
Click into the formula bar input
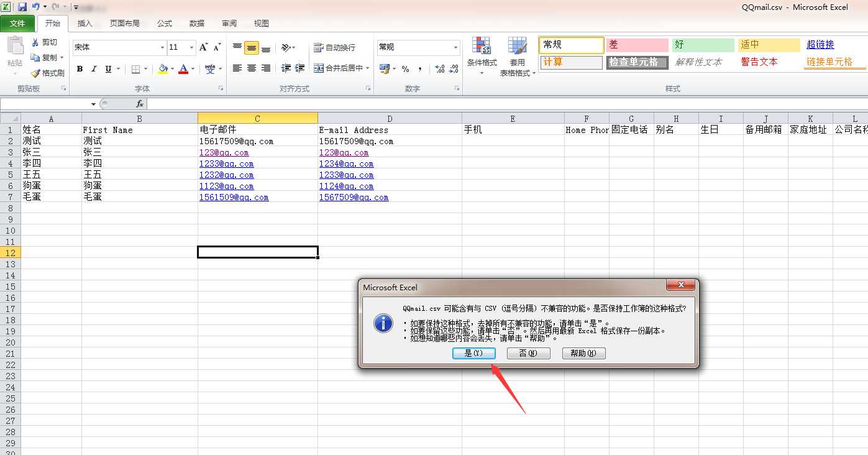point(507,104)
